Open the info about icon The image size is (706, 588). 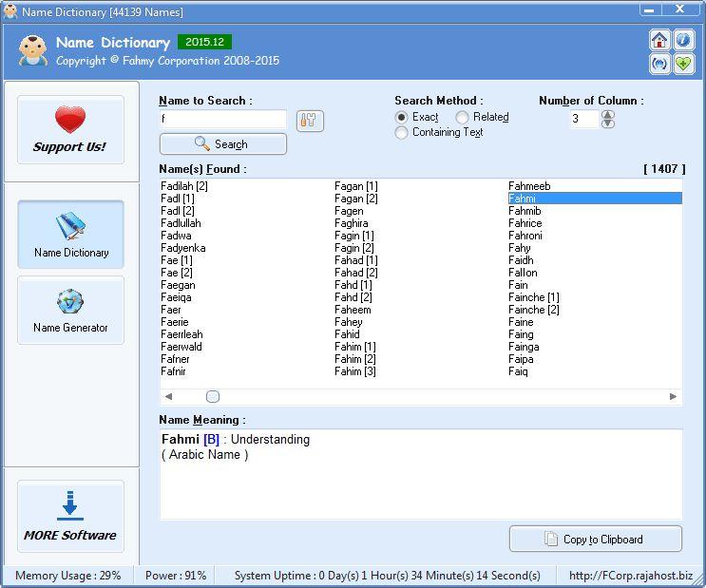(683, 41)
